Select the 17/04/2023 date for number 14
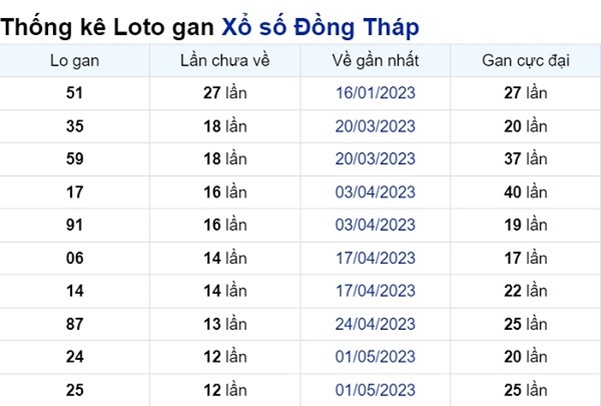Screen dimensions: 601x406 [x=376, y=291]
